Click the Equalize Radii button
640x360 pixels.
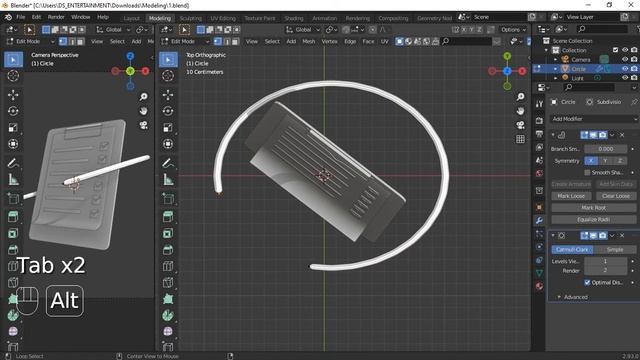click(x=593, y=220)
